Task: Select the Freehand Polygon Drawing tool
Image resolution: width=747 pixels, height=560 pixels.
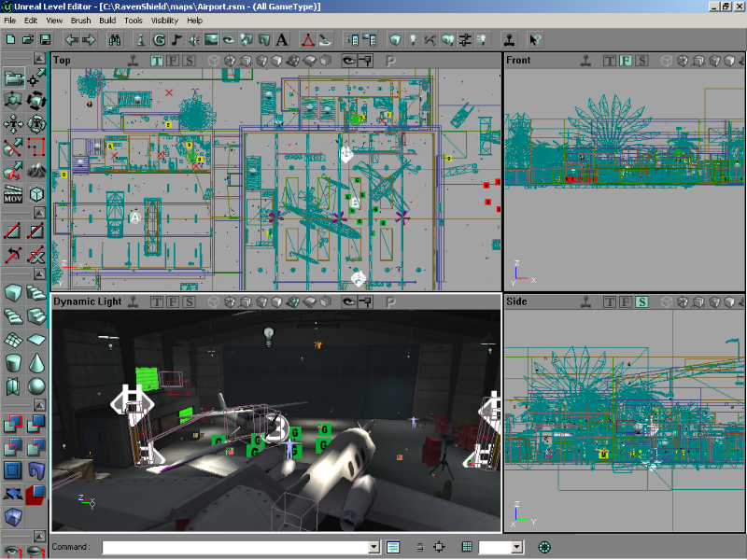Action: pyautogui.click(x=36, y=147)
